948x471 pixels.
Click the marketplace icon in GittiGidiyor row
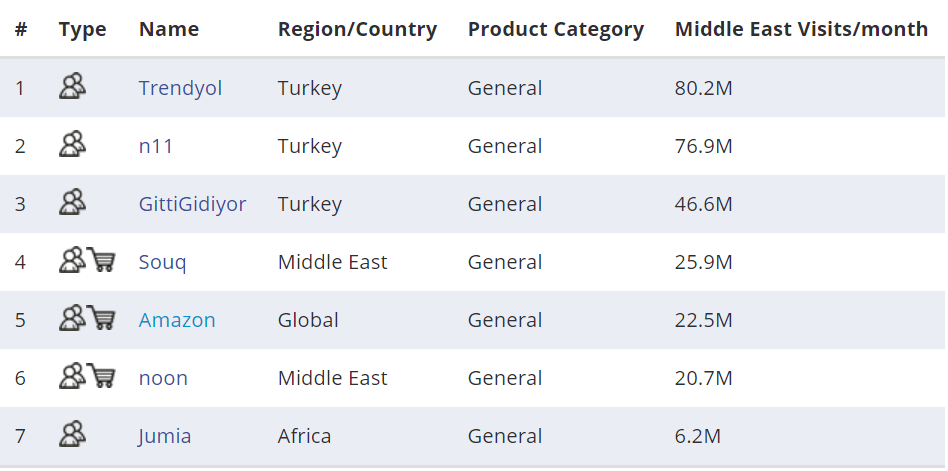coord(72,203)
